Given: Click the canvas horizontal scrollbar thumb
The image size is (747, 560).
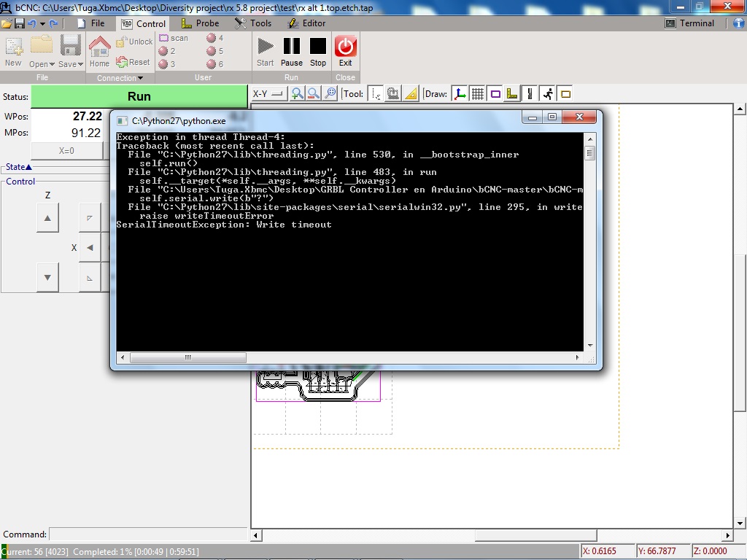Looking at the screenshot, I should click(535, 535).
